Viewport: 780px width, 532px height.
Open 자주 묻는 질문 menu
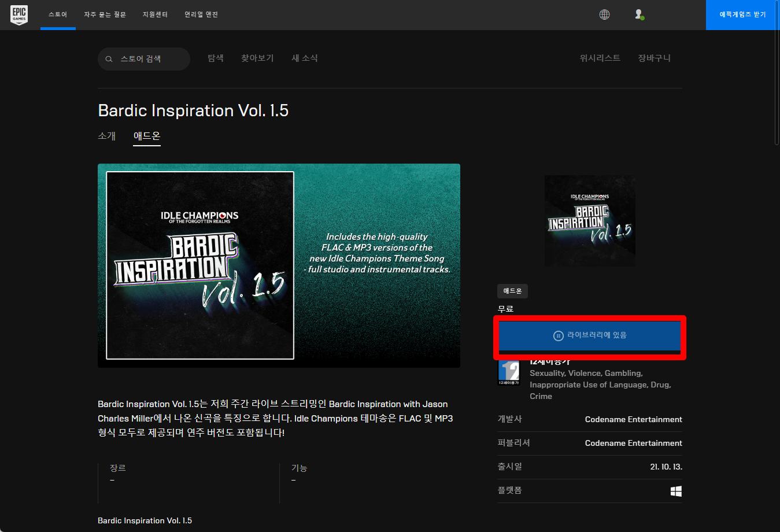[105, 14]
